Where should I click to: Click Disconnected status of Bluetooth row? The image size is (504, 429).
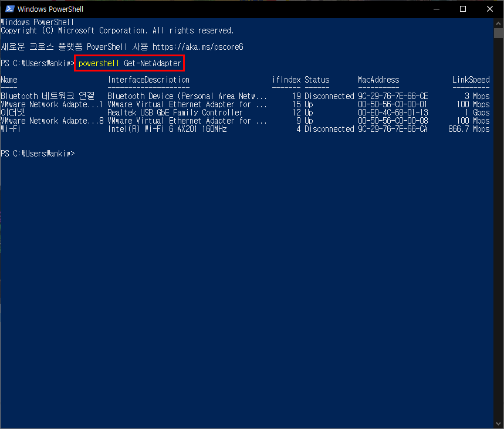point(329,96)
